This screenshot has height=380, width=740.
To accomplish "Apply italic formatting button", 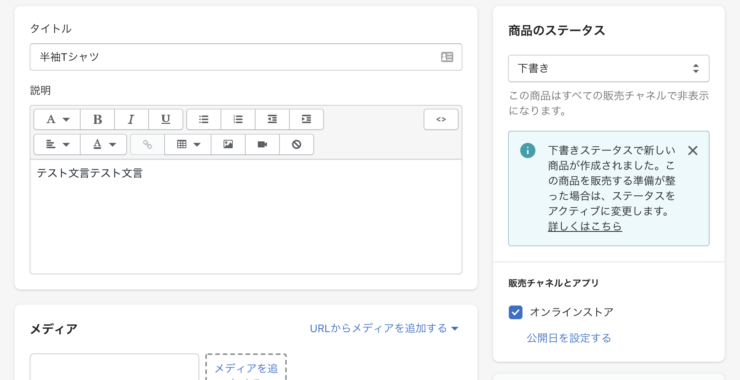I will [x=132, y=119].
